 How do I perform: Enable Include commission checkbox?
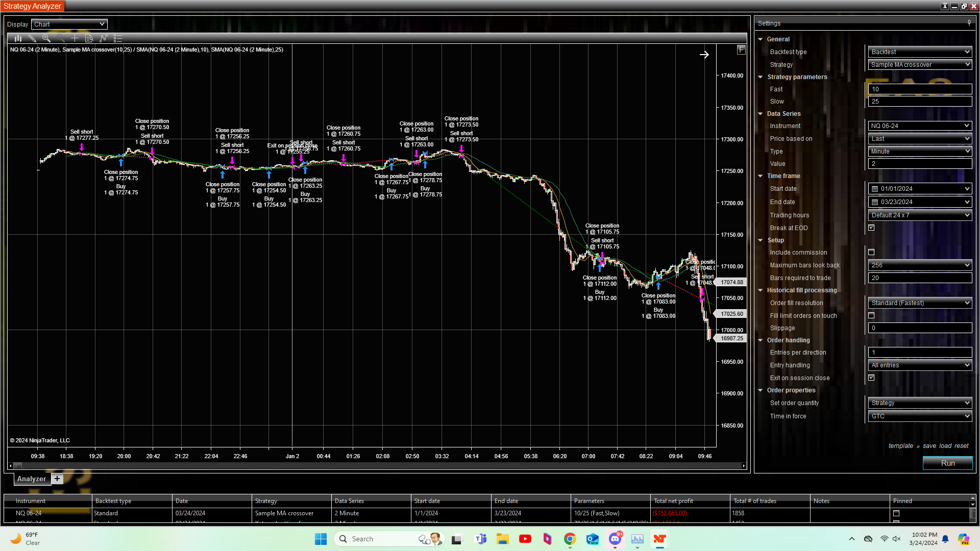871,253
